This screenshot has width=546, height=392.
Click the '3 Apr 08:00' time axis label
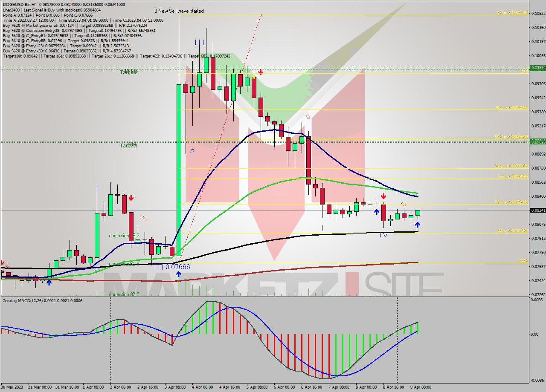click(175, 387)
